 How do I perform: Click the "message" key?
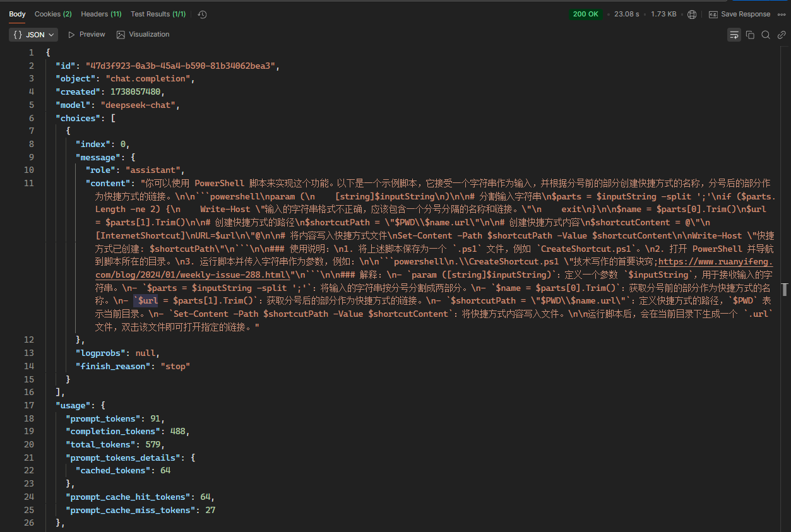click(98, 157)
